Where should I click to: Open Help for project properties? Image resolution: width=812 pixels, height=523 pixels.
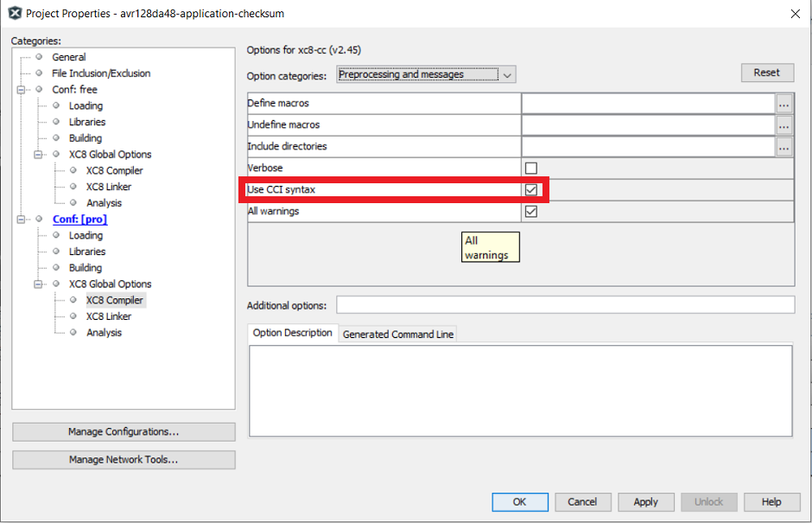[x=771, y=501]
